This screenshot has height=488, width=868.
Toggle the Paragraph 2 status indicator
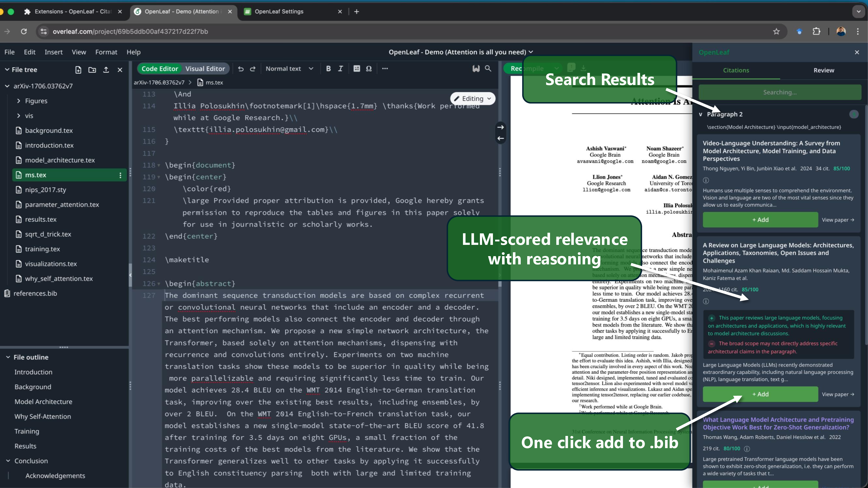click(x=853, y=115)
